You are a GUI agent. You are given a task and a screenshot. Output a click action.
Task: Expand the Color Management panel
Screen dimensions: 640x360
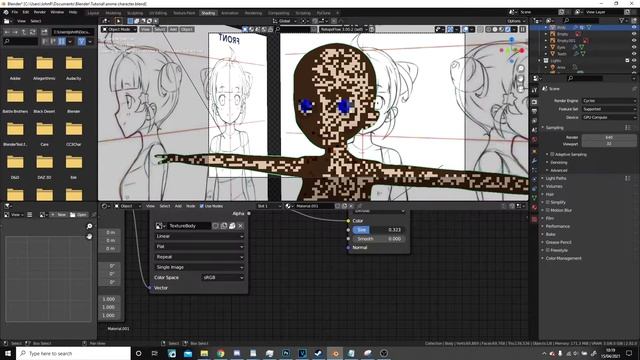563,258
